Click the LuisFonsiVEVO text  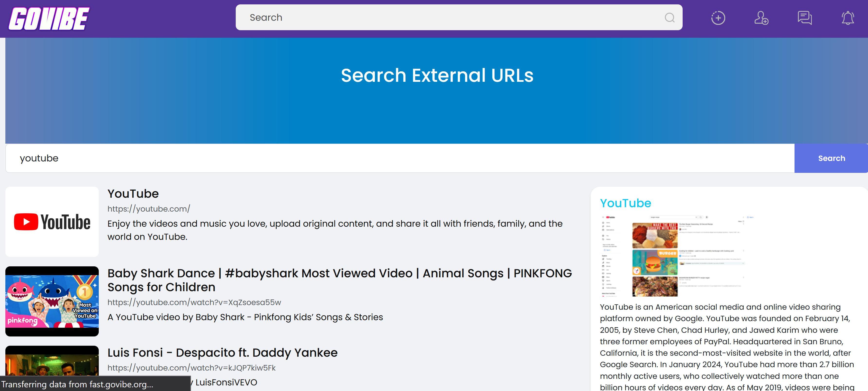click(226, 382)
